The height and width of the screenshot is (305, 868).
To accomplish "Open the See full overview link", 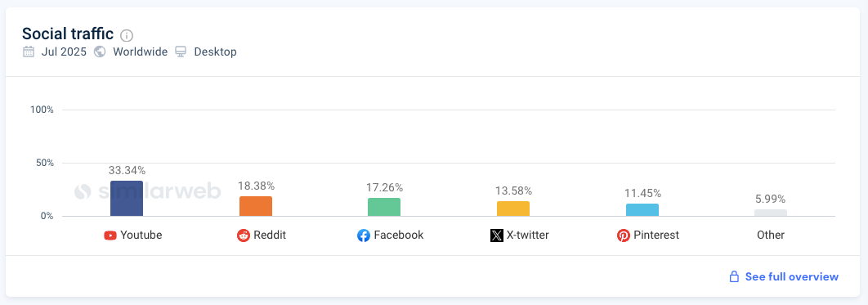I will tap(792, 276).
